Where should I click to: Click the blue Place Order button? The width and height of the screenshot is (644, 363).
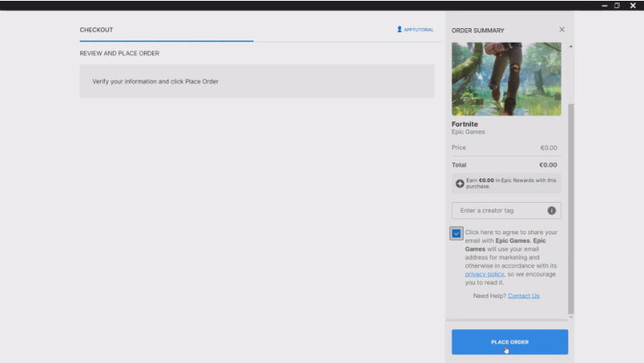[x=510, y=341]
